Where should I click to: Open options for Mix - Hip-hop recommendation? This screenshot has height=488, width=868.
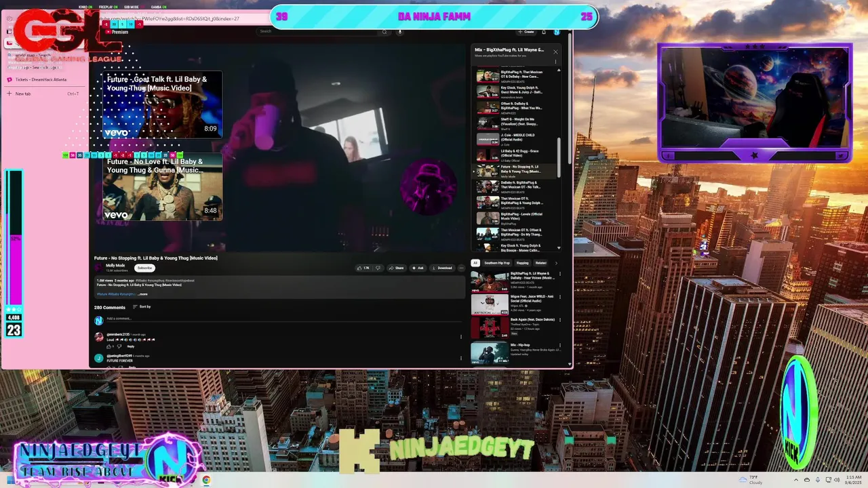pos(559,346)
